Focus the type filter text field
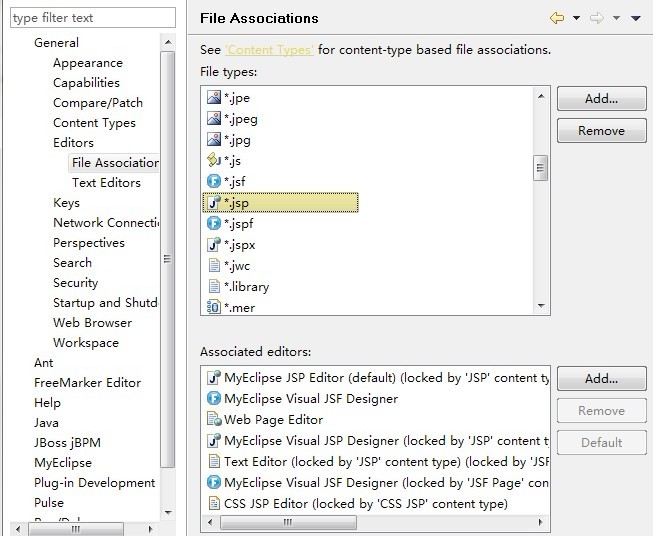Image resolution: width=653 pixels, height=536 pixels. [x=93, y=18]
